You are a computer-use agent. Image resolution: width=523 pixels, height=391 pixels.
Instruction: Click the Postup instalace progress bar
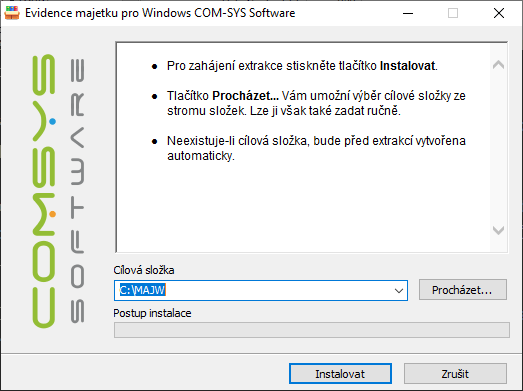312,330
